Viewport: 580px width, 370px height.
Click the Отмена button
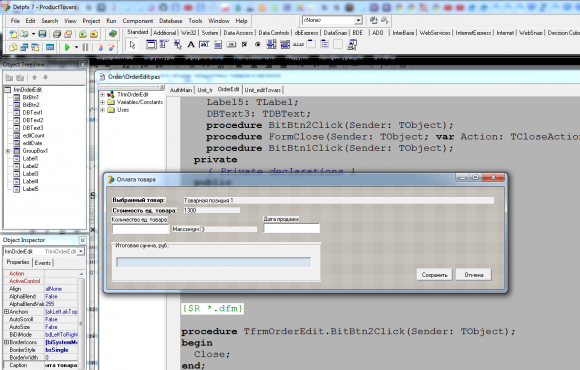click(474, 275)
